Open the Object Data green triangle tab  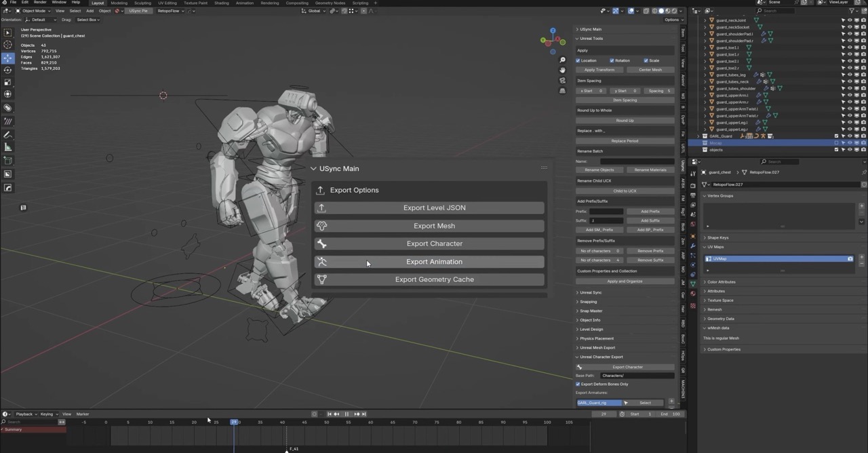pyautogui.click(x=692, y=283)
